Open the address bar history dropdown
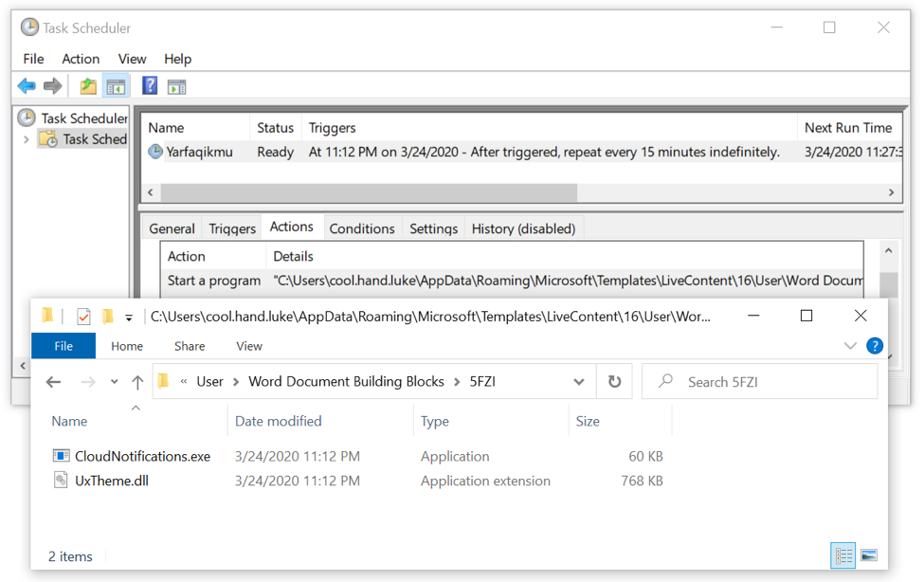The image size is (924, 582). pyautogui.click(x=579, y=381)
